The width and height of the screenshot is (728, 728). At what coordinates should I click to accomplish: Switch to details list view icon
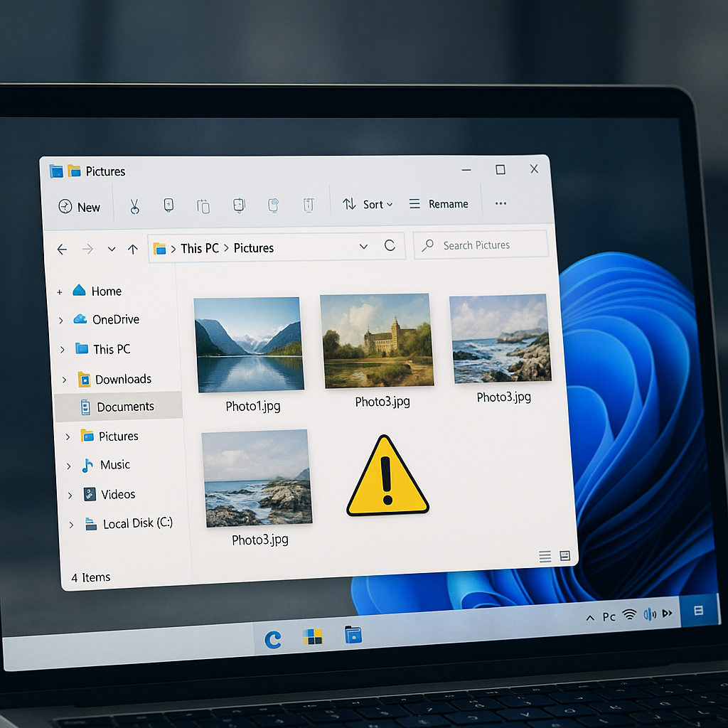click(x=545, y=556)
